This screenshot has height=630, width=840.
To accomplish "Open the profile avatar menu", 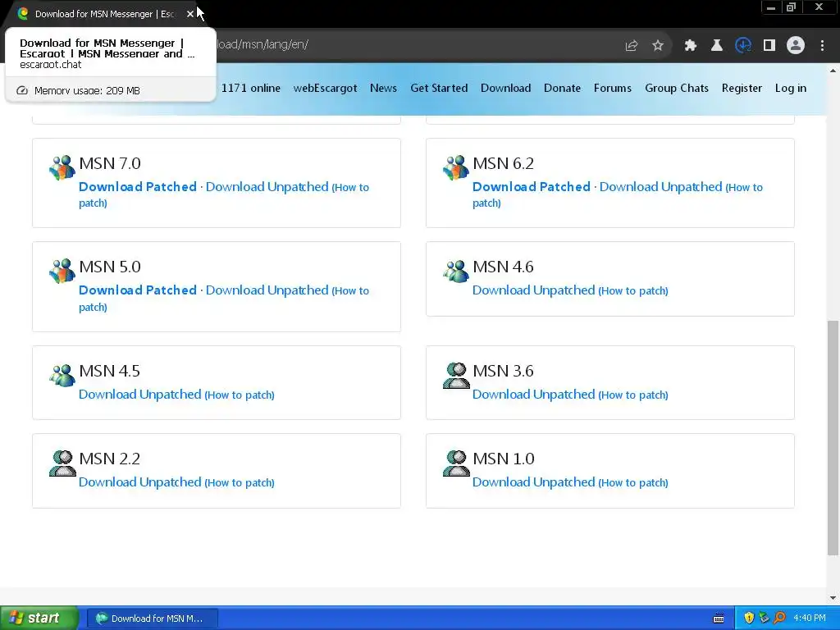I will (796, 46).
